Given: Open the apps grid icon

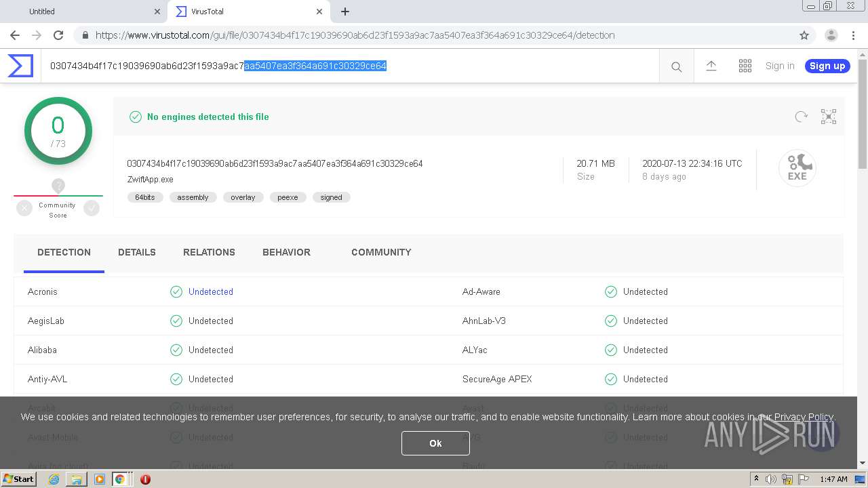Looking at the screenshot, I should [x=745, y=66].
